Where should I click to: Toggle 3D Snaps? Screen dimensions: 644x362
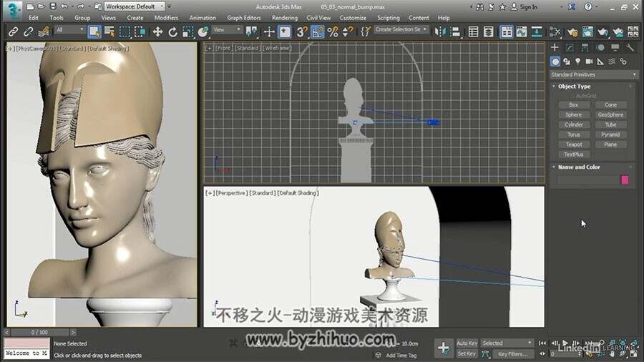tap(302, 31)
